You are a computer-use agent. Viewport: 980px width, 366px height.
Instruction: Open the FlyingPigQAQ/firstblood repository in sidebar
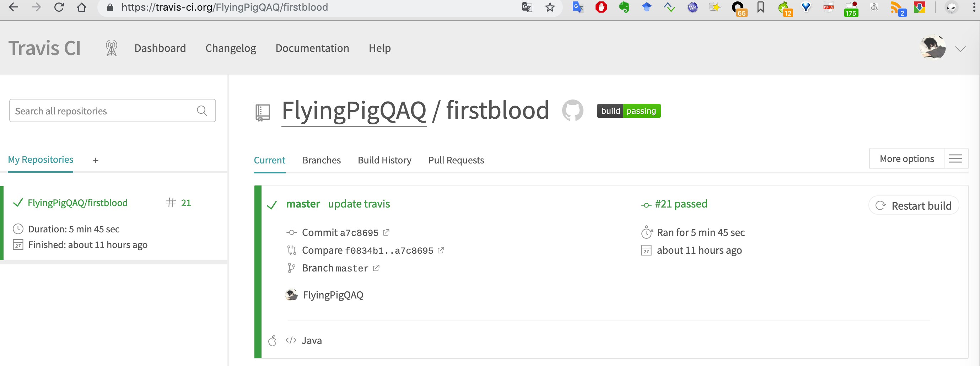[77, 203]
